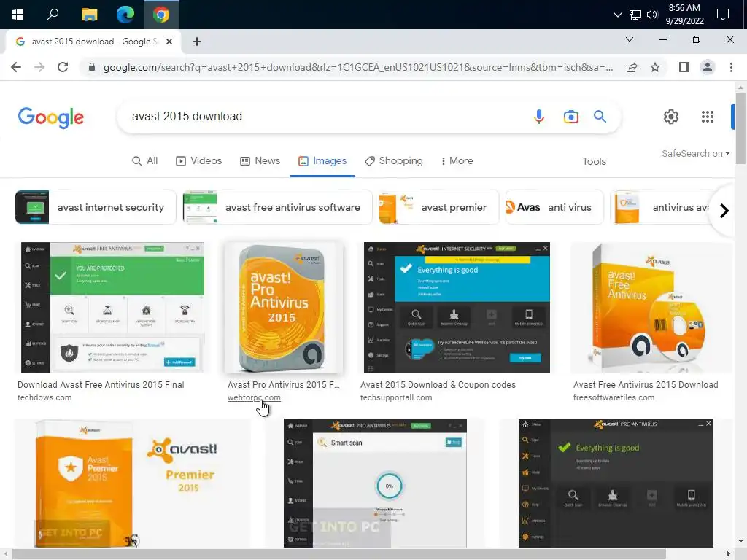Click the Chrome taskbar icon

tap(161, 15)
